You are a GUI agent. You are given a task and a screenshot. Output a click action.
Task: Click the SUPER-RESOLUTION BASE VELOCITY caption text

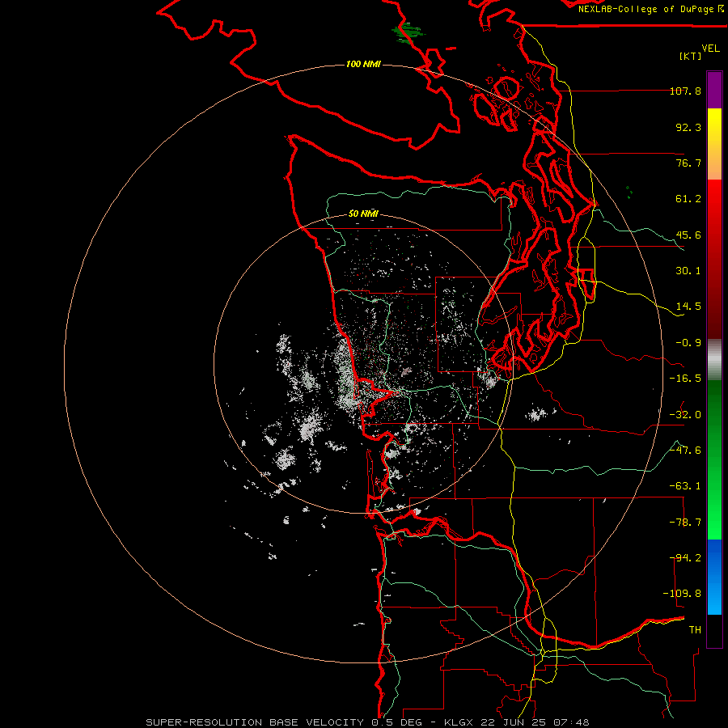click(x=255, y=722)
